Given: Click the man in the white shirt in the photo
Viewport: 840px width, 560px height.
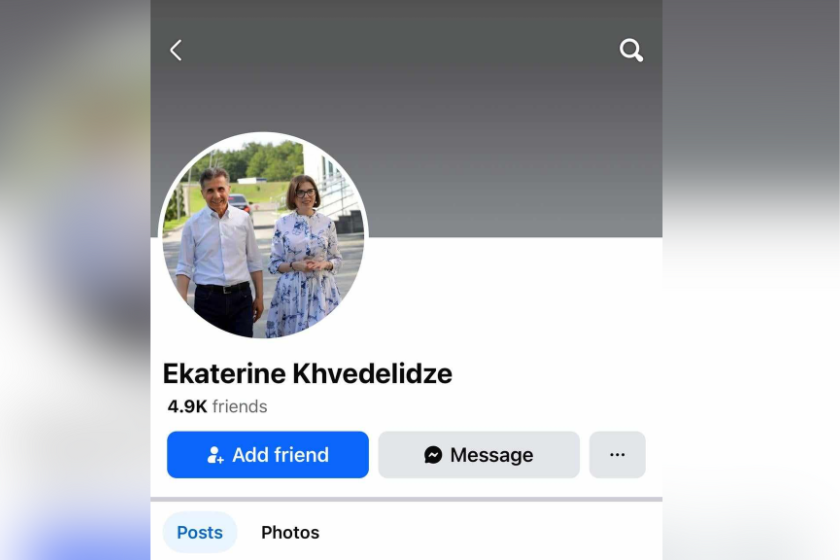Looking at the screenshot, I should [x=220, y=252].
